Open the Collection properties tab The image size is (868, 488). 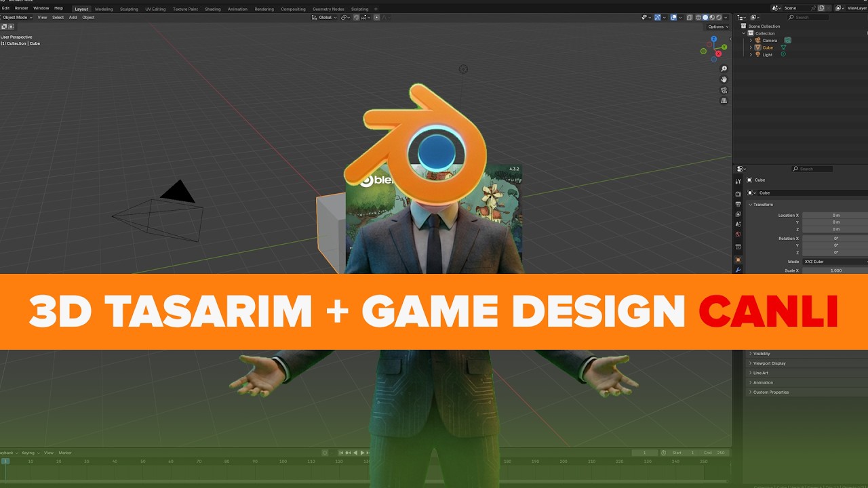[738, 247]
